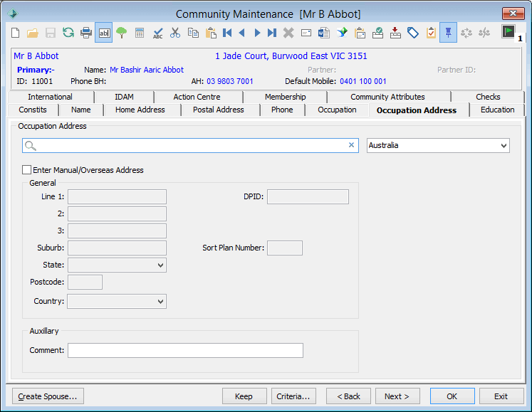Go back with the < Back button
This screenshot has width=532, height=412.
348,396
